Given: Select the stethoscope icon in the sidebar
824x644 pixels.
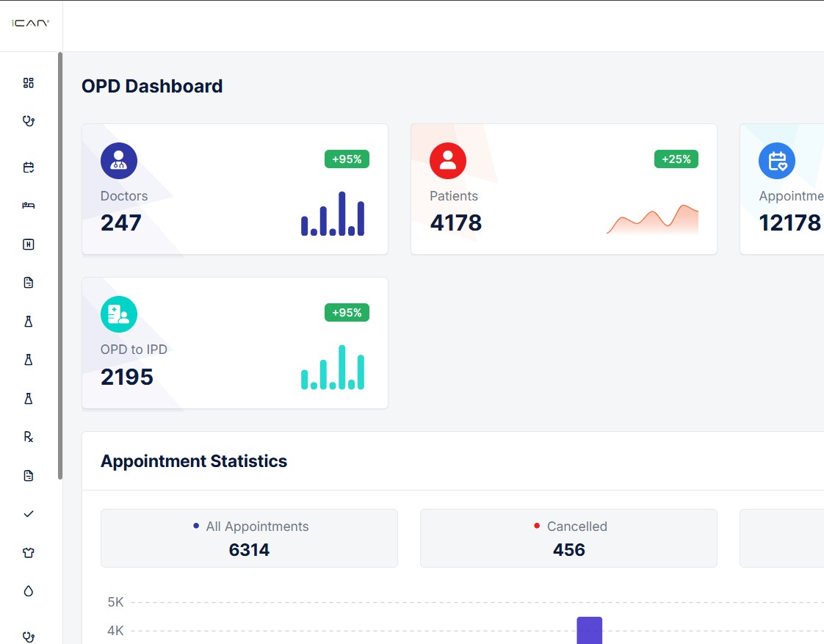Looking at the screenshot, I should pos(28,120).
